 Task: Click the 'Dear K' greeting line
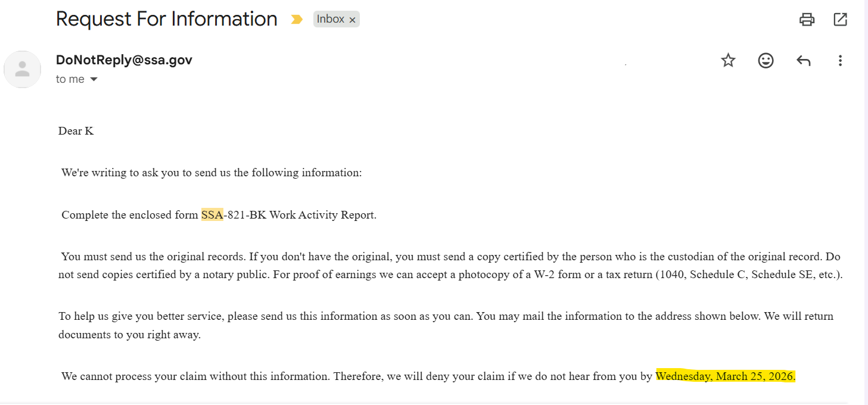point(76,131)
